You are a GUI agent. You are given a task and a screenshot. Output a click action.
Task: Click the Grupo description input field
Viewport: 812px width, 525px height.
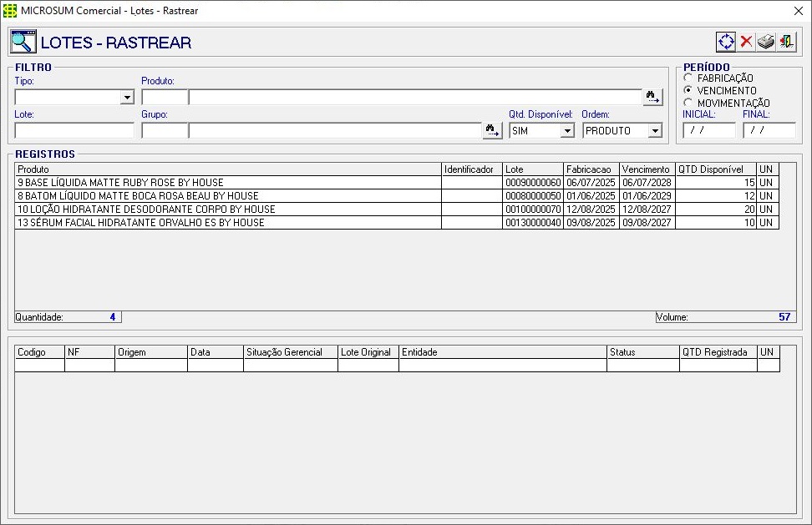point(335,131)
